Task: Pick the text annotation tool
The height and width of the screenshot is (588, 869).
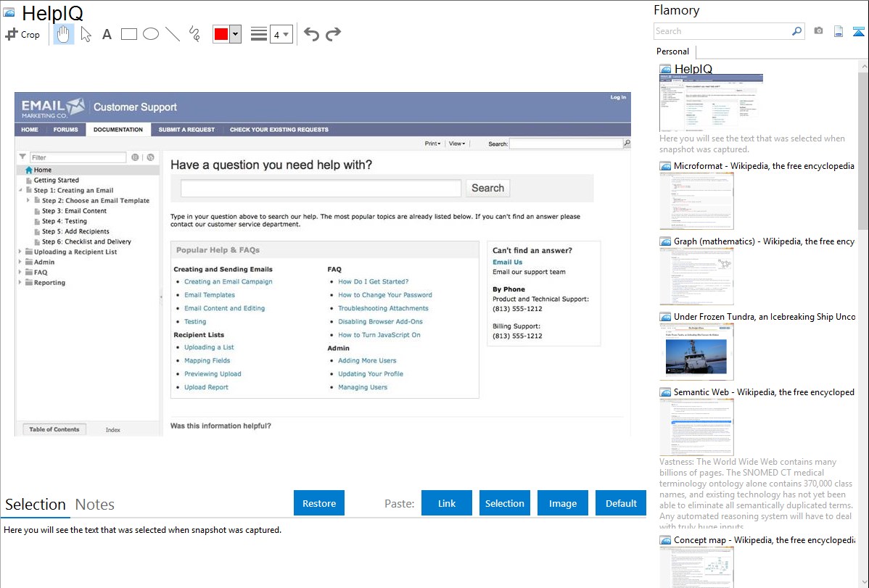Action: click(107, 34)
